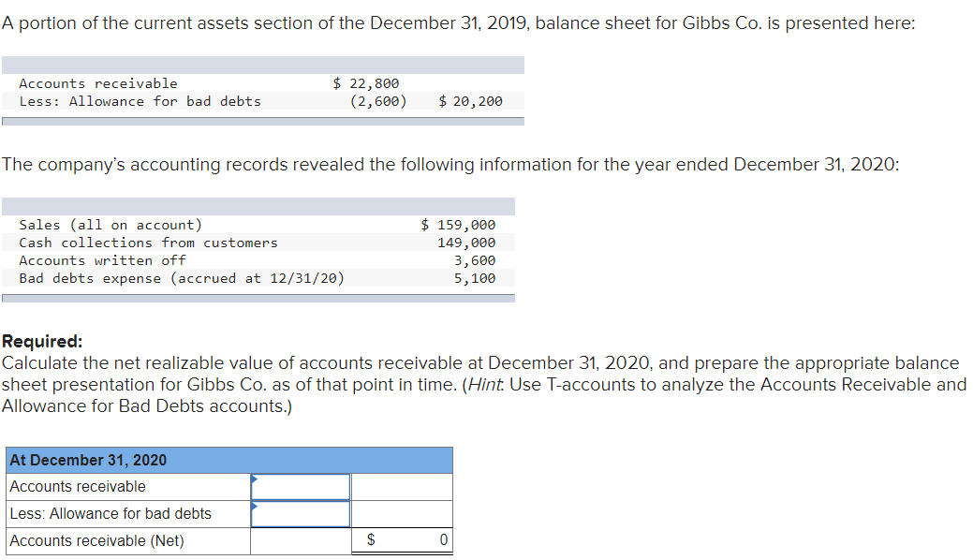Screen dimensions: 973x560
Task: Click the $ 159,000 amount
Action: click(457, 225)
